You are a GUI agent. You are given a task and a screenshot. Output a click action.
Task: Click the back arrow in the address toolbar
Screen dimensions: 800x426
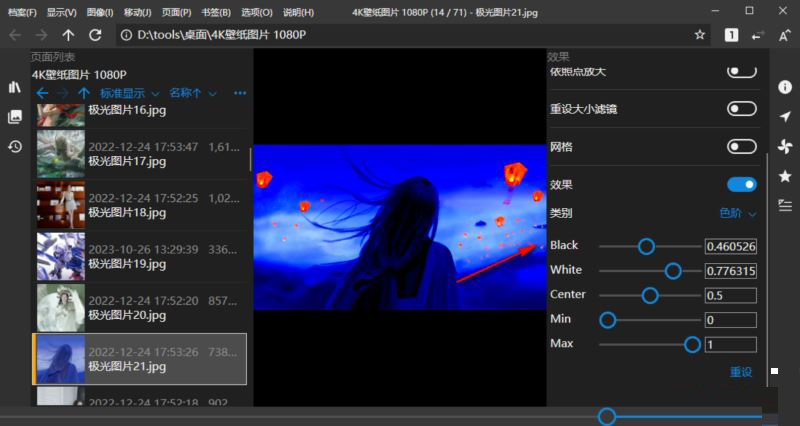pyautogui.click(x=15, y=35)
